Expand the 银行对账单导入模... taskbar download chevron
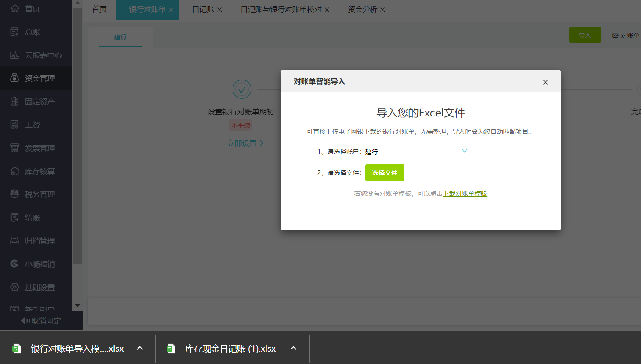Screen dimensions: 641x364 [x=139, y=348]
